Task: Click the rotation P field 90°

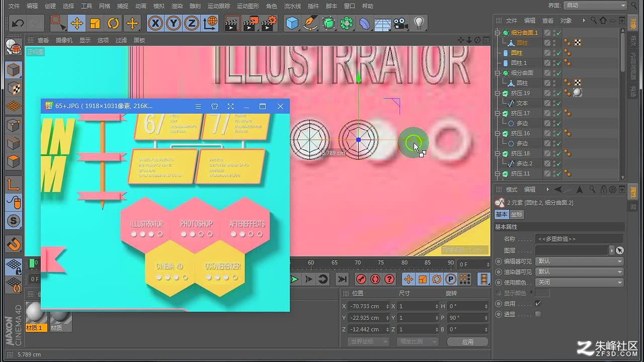Action: (x=467, y=318)
